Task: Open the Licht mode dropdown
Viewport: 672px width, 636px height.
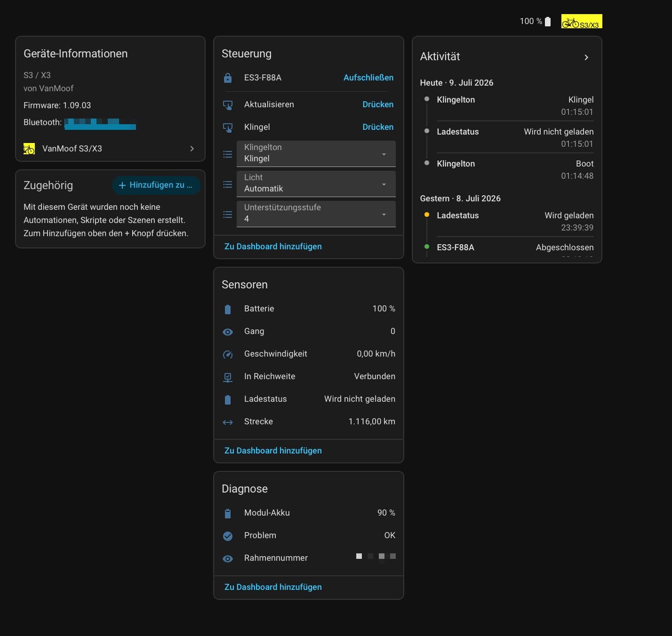Action: [x=316, y=183]
